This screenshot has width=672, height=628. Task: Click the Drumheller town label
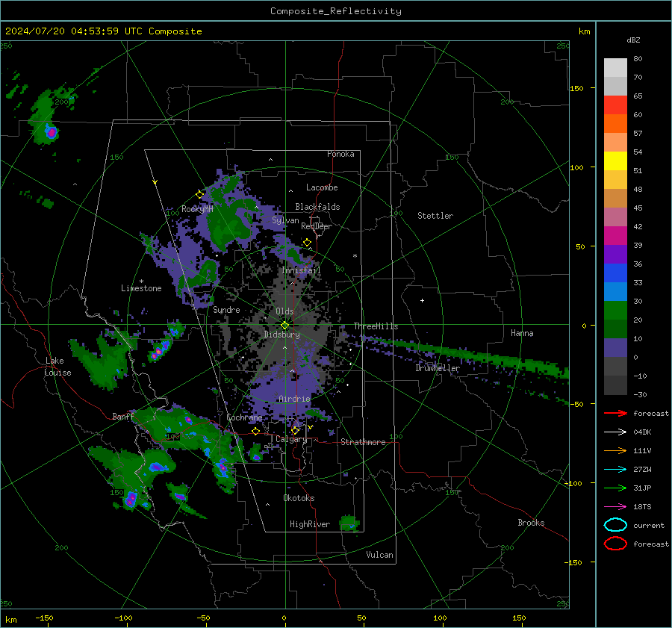[x=438, y=368]
